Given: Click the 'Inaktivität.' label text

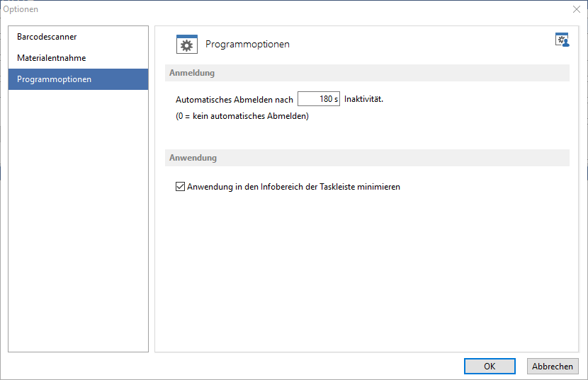Looking at the screenshot, I should tap(363, 99).
